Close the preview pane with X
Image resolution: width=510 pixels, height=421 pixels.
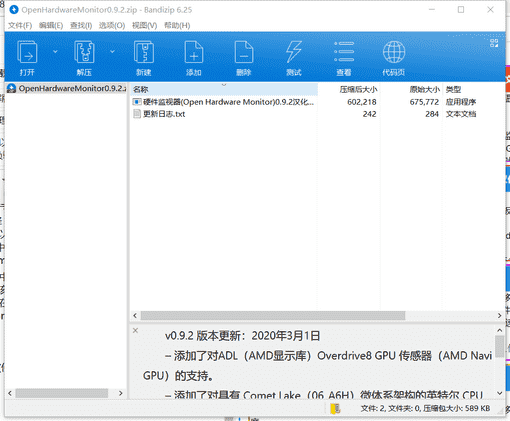[x=135, y=330]
